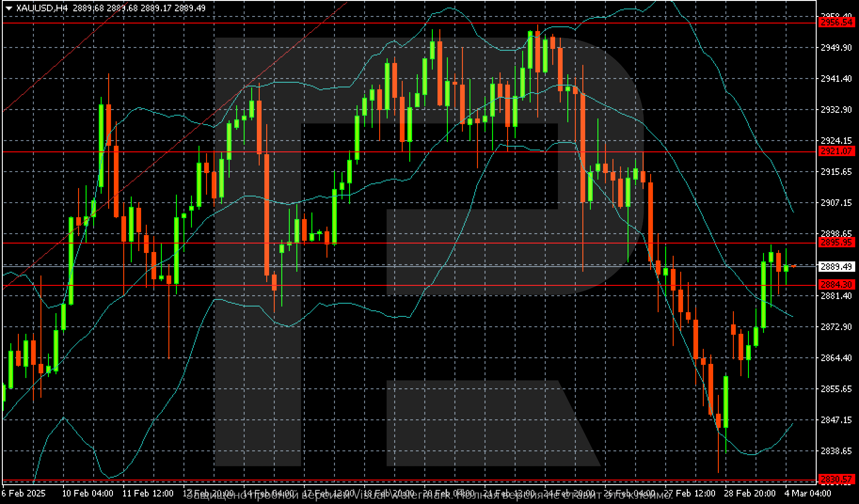Click the 2864.40 price scale value
The height and width of the screenshot is (504, 859).
tap(836, 358)
